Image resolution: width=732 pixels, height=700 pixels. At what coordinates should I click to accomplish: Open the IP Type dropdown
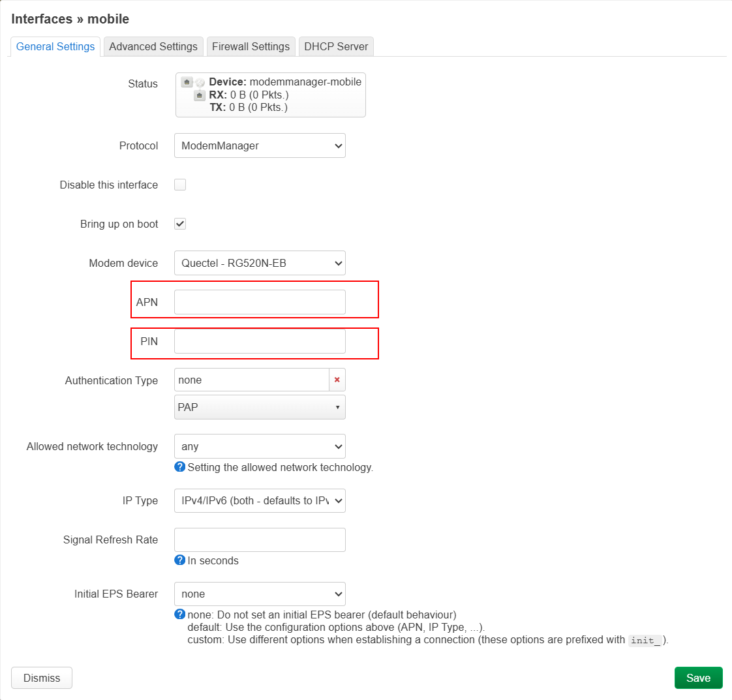(260, 501)
